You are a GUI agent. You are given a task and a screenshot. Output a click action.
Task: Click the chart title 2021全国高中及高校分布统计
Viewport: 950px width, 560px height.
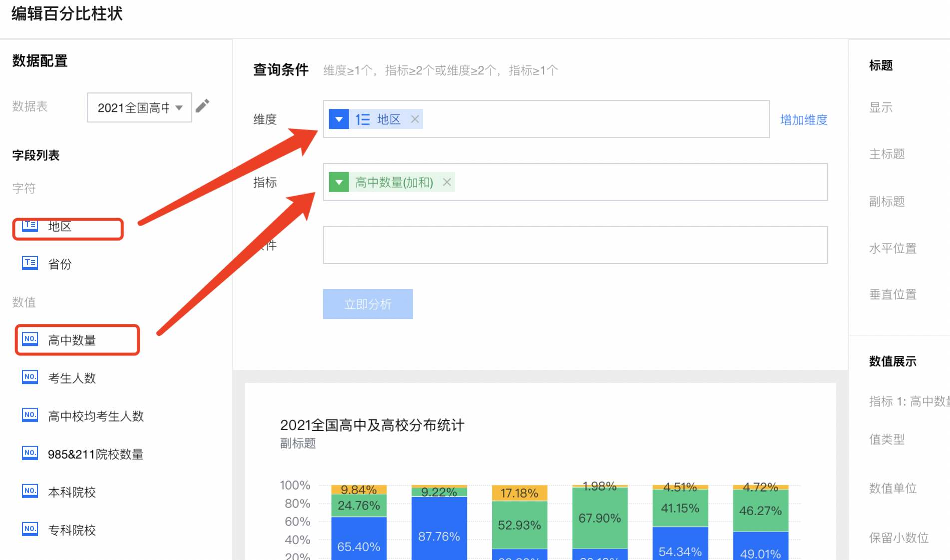[372, 425]
